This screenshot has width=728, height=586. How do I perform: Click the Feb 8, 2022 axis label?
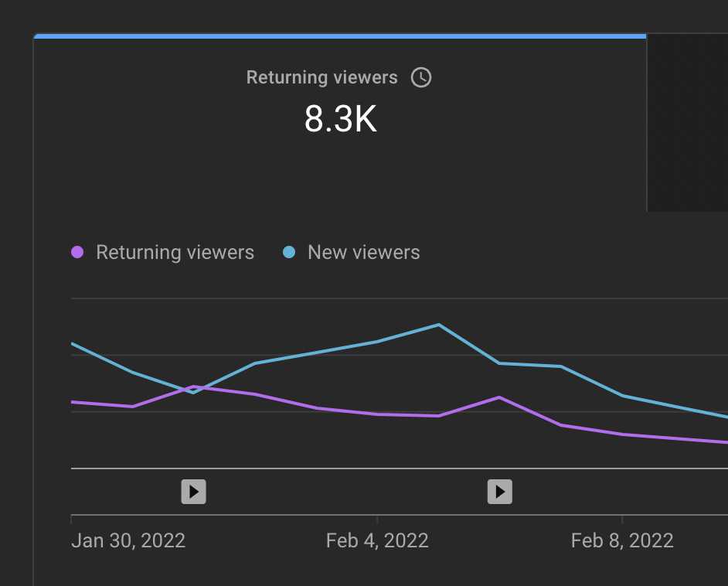[x=622, y=541]
